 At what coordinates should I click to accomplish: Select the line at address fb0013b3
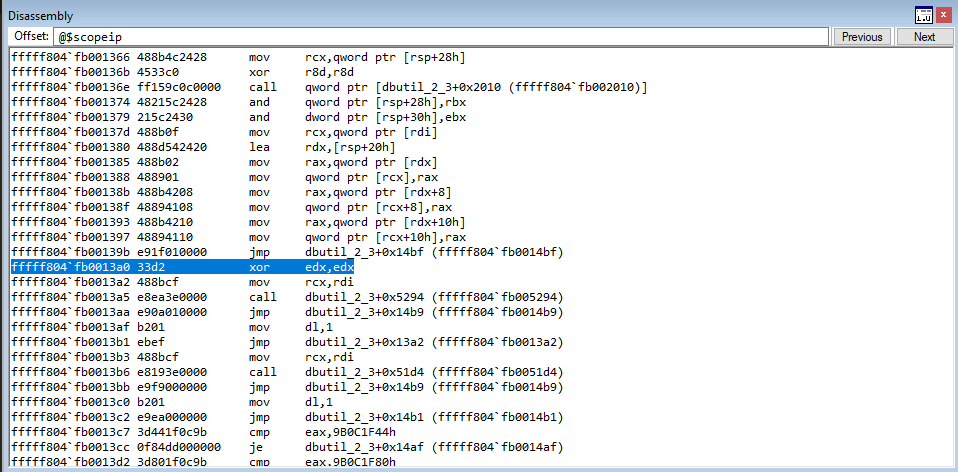coord(182,357)
